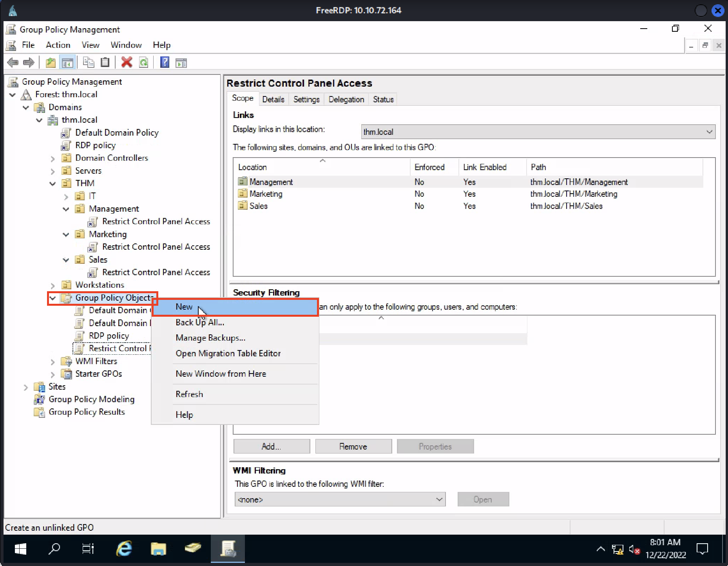728x566 pixels.
Task: Select the Group Policy Results node
Action: (87, 412)
